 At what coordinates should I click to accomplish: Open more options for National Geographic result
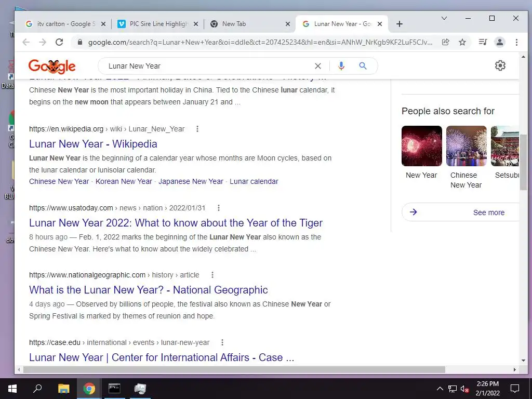tap(212, 275)
